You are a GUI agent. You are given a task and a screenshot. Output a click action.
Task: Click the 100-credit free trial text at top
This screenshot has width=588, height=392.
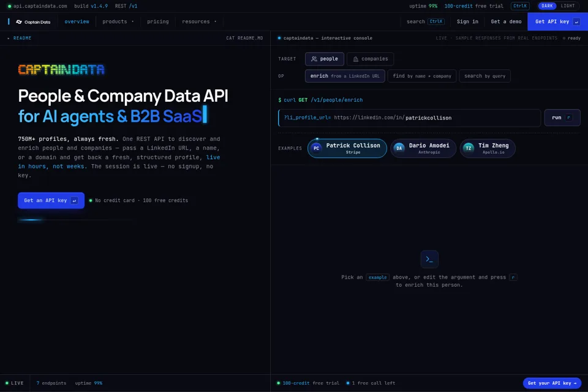(x=473, y=6)
